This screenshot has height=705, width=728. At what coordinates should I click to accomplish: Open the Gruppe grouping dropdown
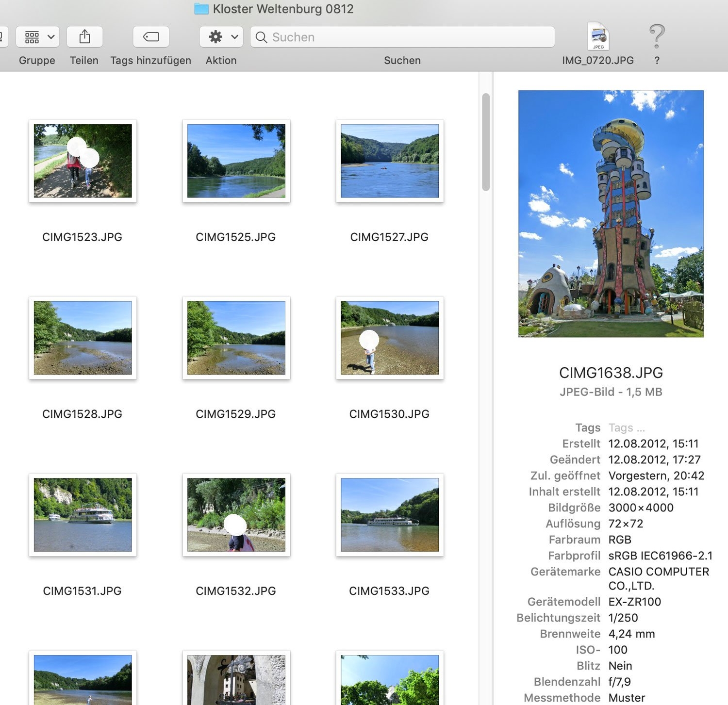pos(37,37)
